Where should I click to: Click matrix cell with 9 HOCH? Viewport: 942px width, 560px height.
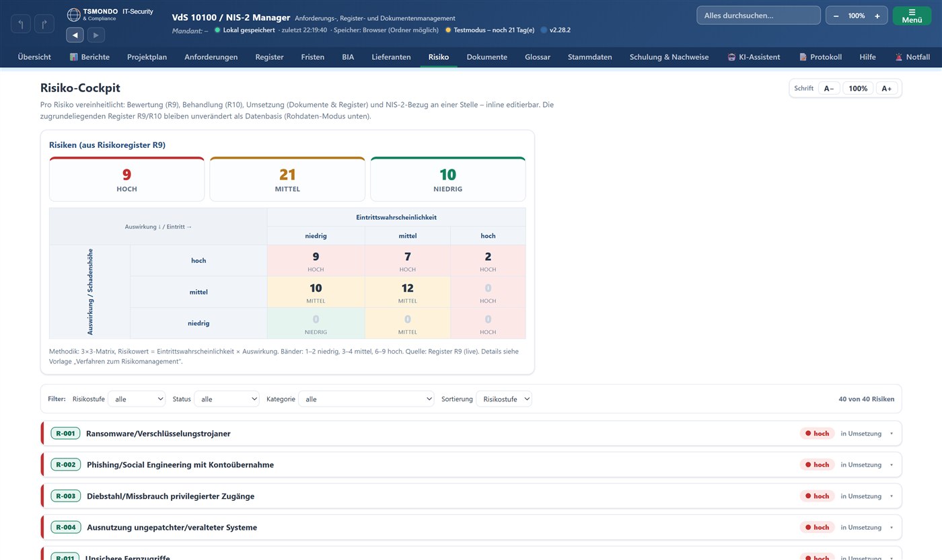316,261
